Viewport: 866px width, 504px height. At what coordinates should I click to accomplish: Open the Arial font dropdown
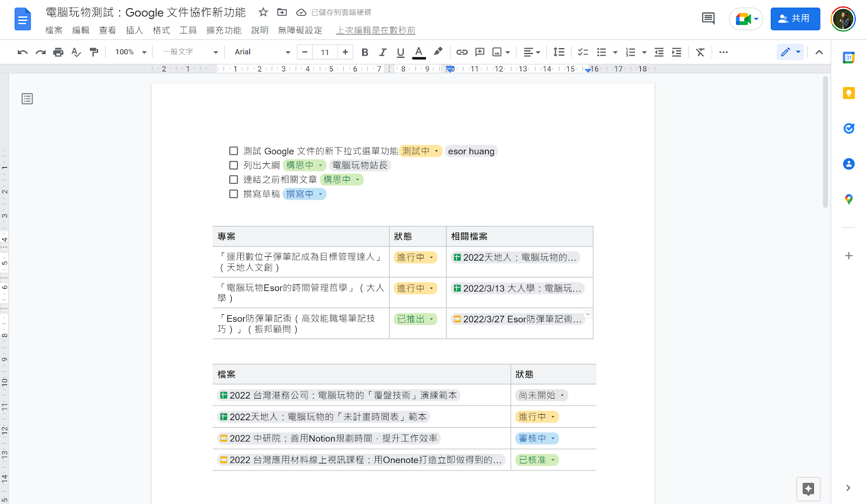[x=263, y=52]
